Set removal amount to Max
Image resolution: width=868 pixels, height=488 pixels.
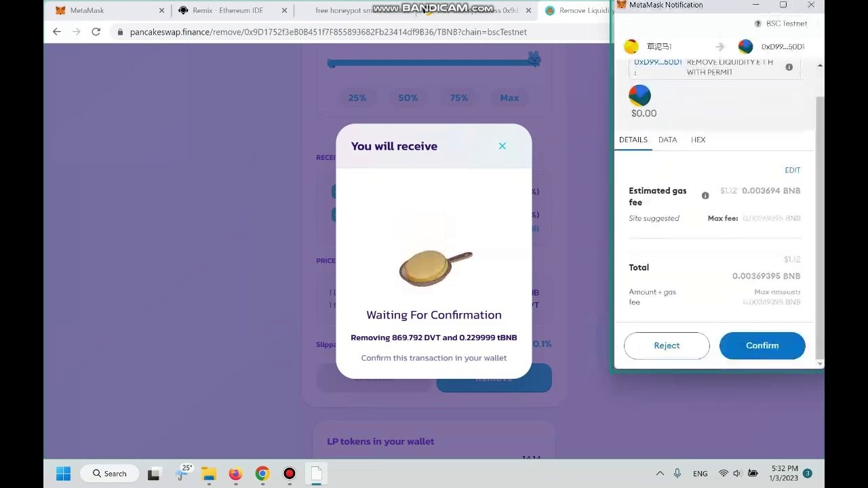pos(509,98)
